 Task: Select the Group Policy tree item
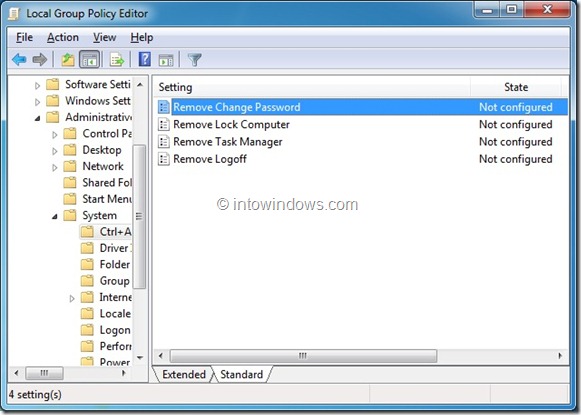[x=114, y=281]
